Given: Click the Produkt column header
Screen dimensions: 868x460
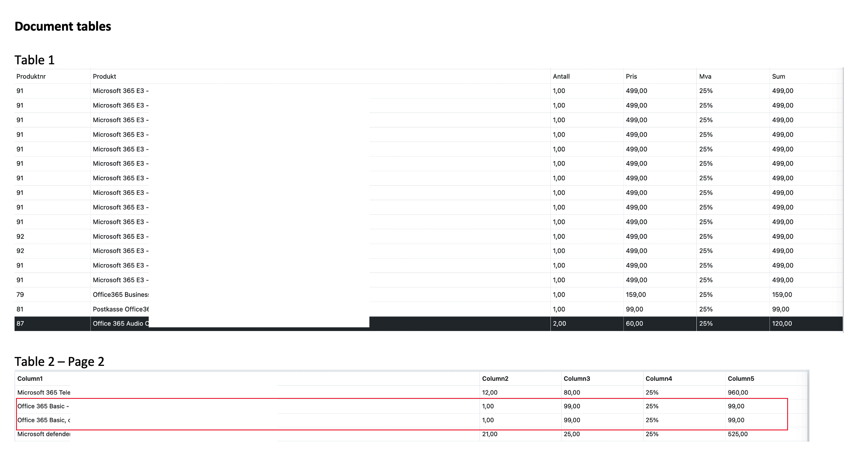Looking at the screenshot, I should click(104, 77).
